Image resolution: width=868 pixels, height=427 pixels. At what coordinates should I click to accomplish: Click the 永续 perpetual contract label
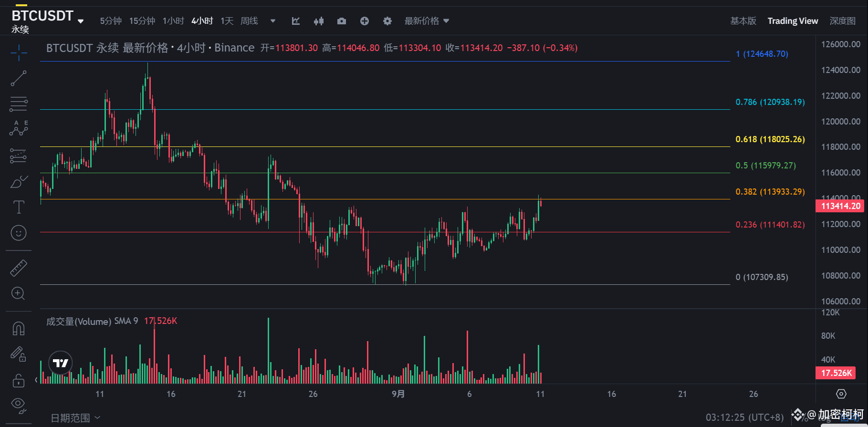tap(20, 30)
